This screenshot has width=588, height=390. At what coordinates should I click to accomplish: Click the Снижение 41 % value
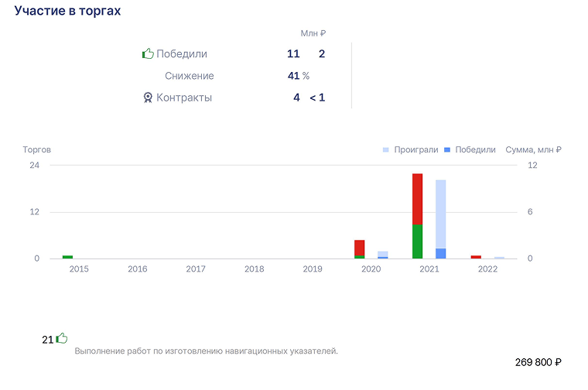click(x=299, y=76)
